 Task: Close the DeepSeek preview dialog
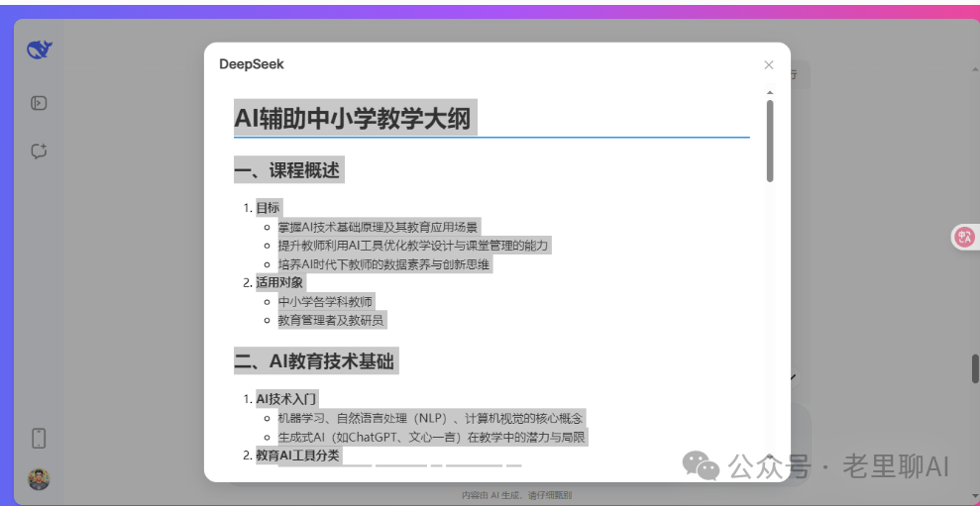point(768,65)
